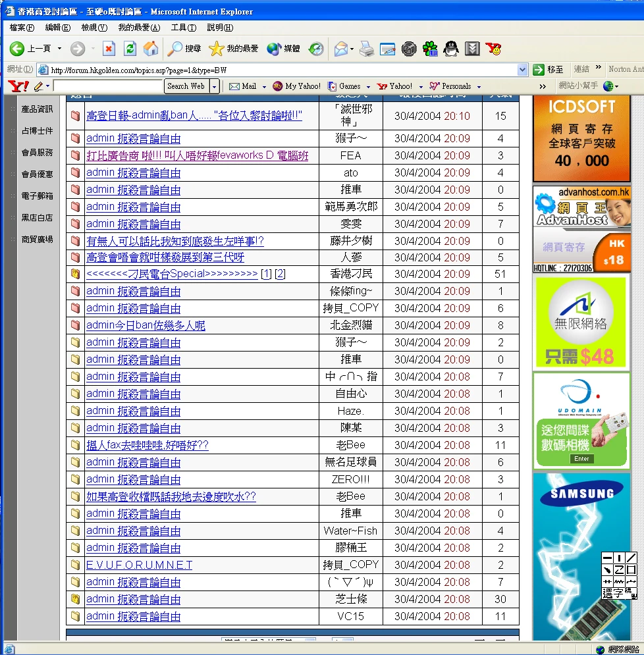Open topic 高登日報-admin亂ban人

[194, 116]
